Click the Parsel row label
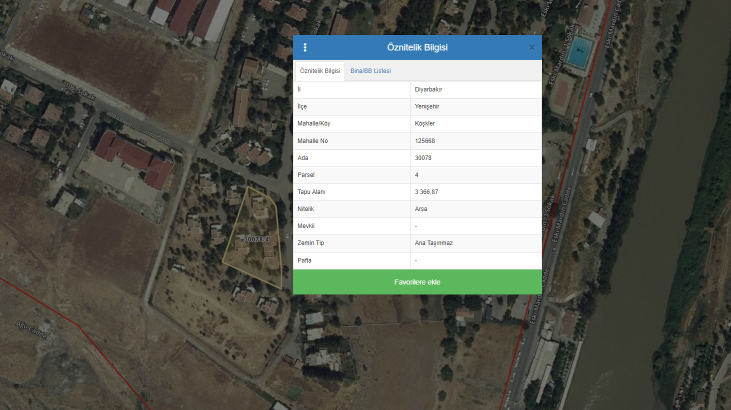This screenshot has width=731, height=410. (305, 174)
